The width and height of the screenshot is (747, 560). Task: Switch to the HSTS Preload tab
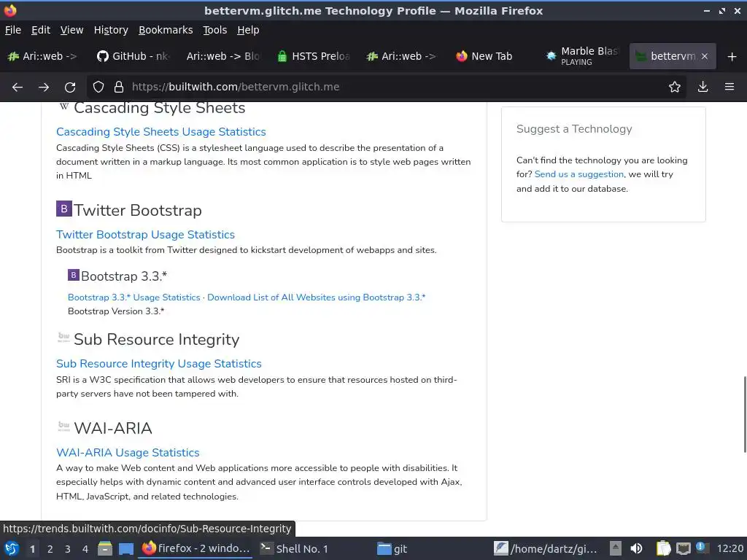pos(314,56)
